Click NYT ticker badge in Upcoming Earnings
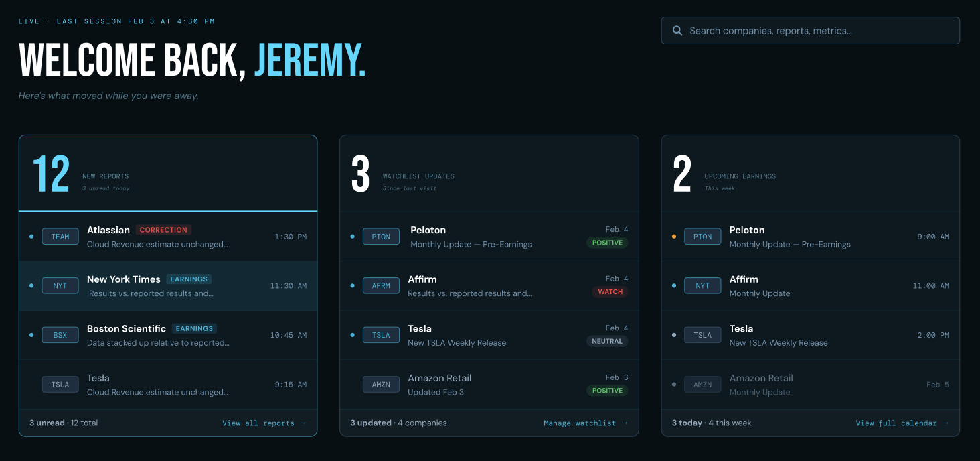Screen dimensions: 980x461 (x=703, y=285)
